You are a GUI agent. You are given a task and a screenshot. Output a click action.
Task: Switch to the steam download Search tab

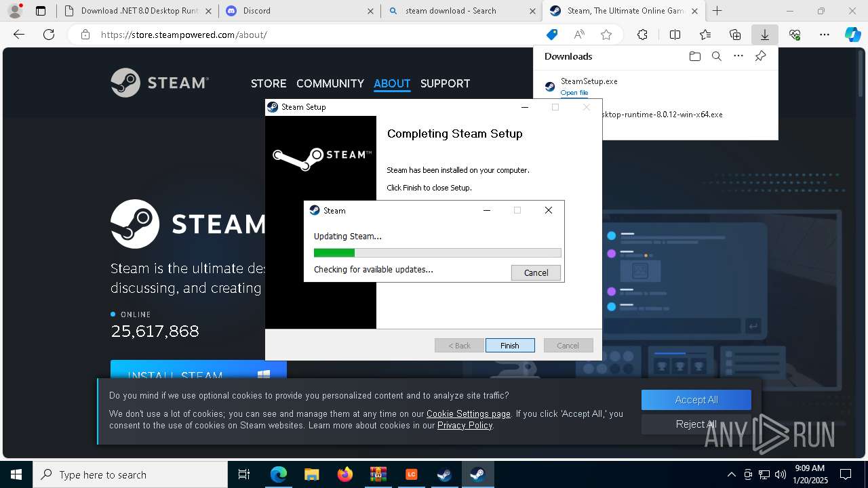coord(461,11)
